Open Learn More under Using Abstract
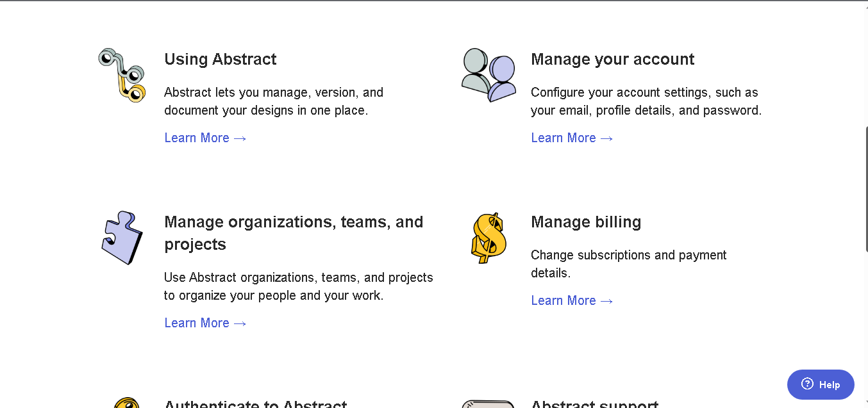Screen dimensions: 868x408 205,138
